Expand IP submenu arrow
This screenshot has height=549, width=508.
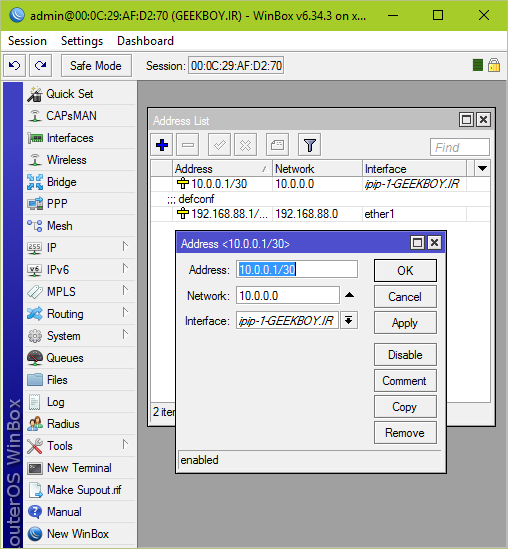click(x=125, y=246)
